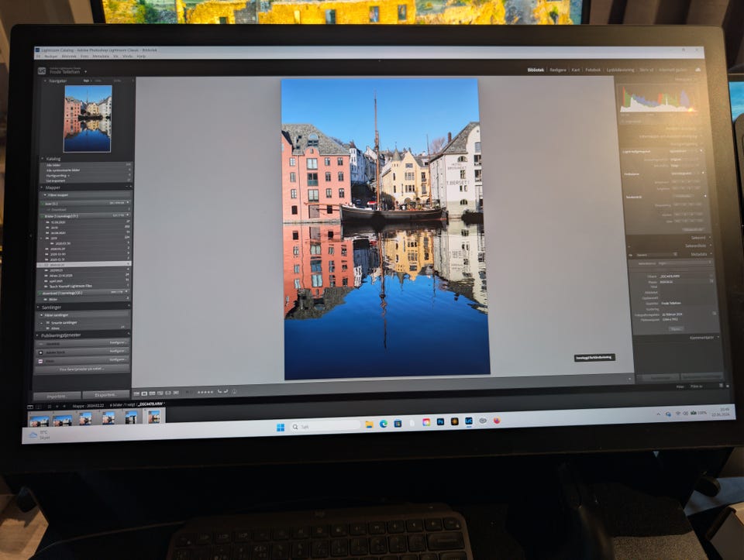Switch to the Redigere module

click(558, 70)
